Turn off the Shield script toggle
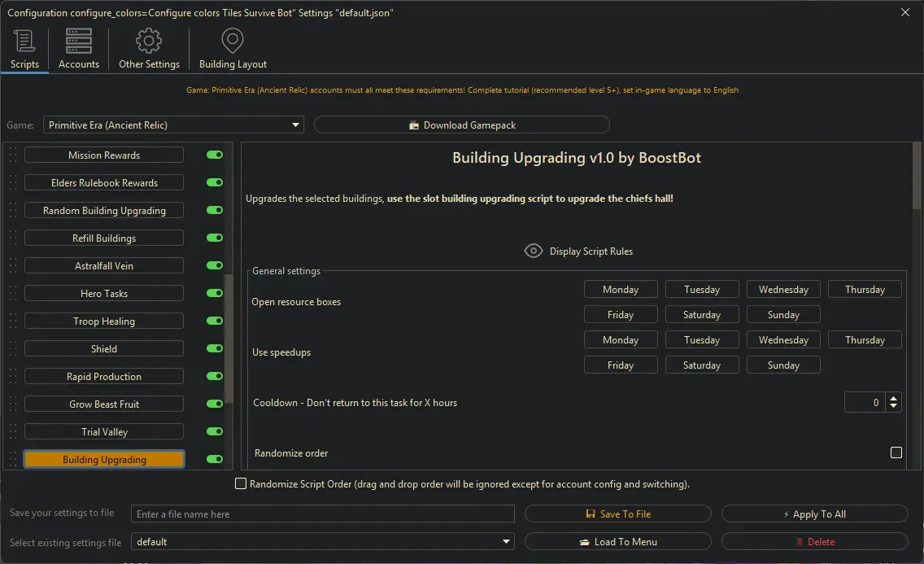Screen dimensions: 924x564 point(213,348)
